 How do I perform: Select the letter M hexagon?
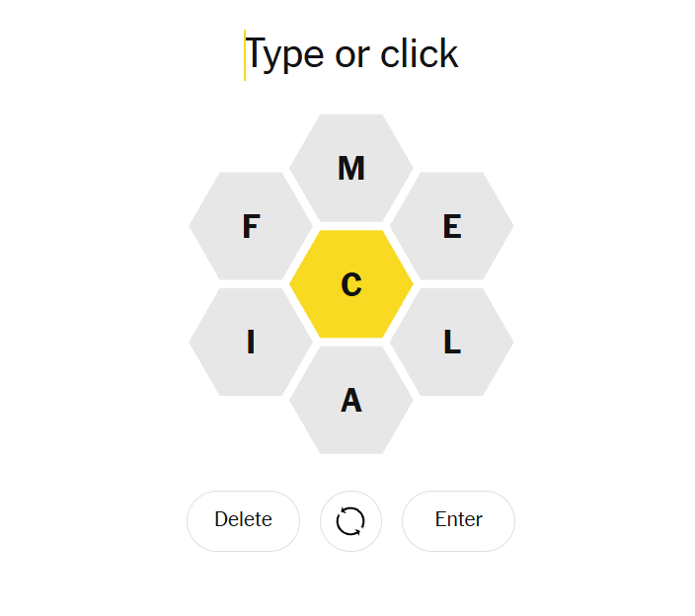click(350, 168)
